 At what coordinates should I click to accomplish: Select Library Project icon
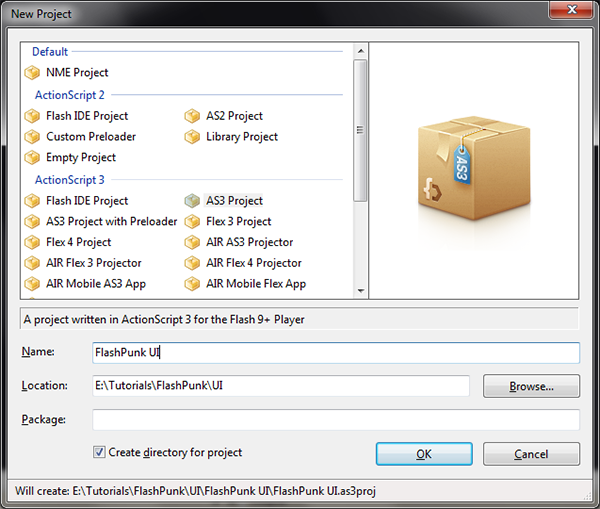(x=193, y=137)
